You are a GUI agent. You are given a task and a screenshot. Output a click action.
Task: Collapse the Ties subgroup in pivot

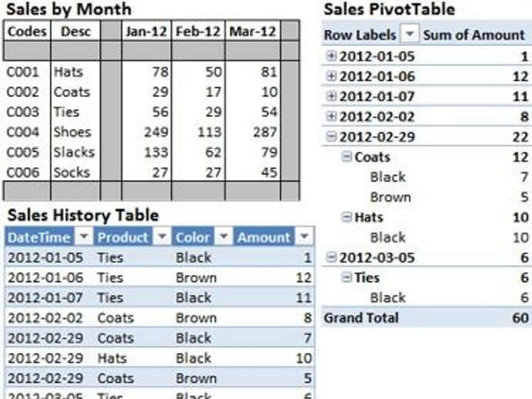click(x=346, y=277)
